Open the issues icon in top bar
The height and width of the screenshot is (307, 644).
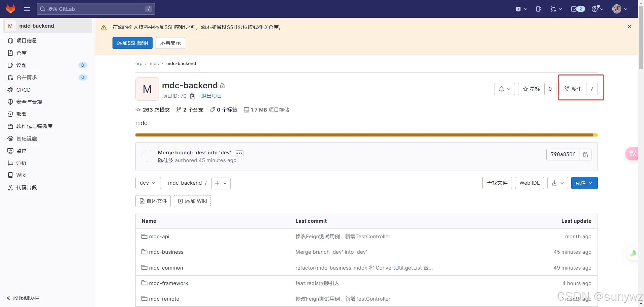539,9
